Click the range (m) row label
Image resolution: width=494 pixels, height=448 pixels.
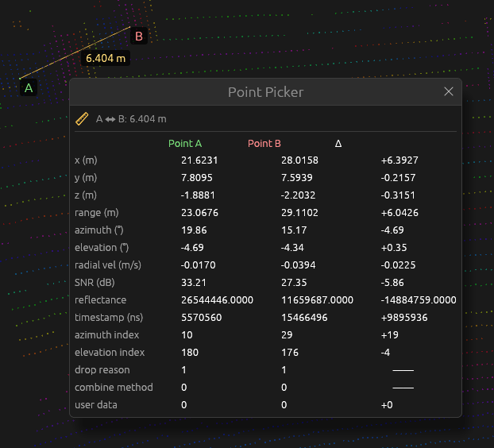coord(96,213)
